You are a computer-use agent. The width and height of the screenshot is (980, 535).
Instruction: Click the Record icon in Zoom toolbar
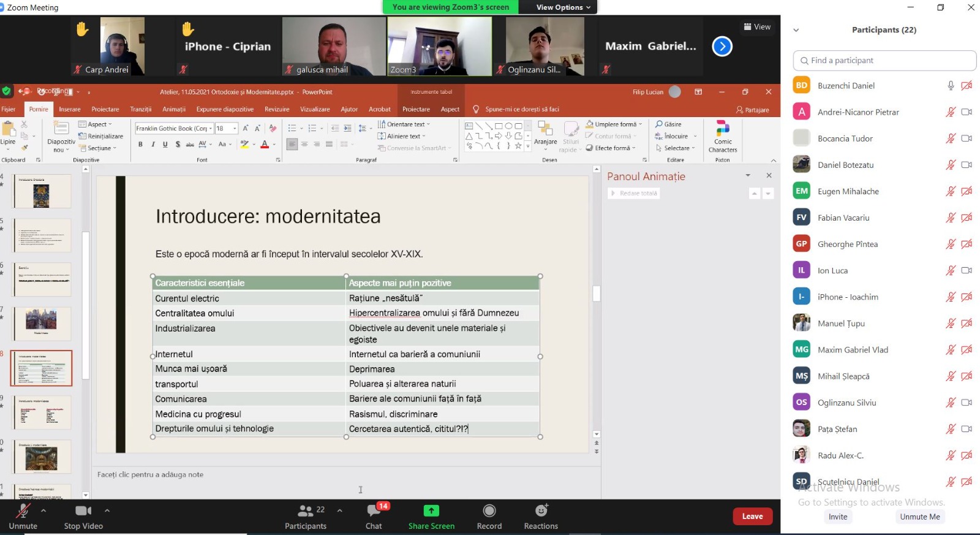[x=489, y=511]
